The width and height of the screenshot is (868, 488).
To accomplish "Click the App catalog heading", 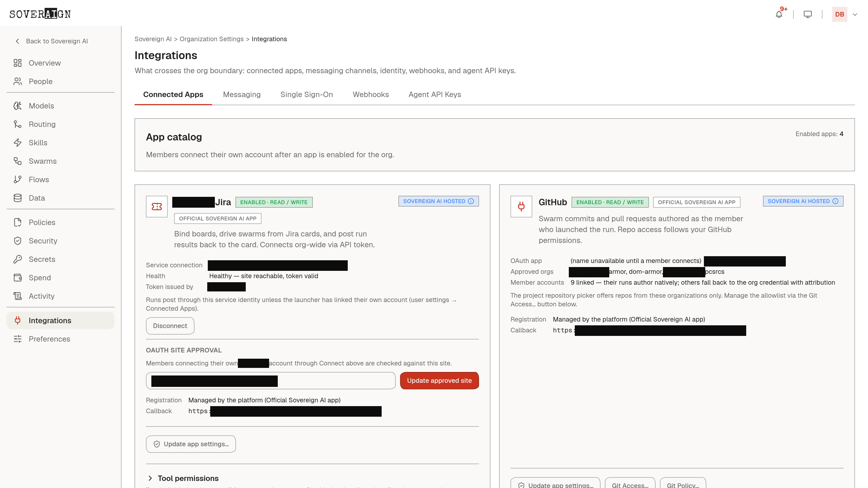I will (174, 137).
